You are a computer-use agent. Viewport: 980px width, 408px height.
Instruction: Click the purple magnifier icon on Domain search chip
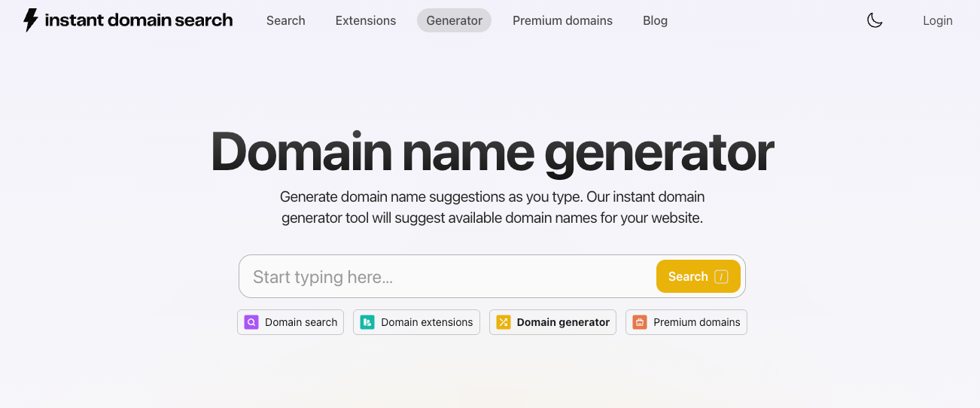pos(251,322)
